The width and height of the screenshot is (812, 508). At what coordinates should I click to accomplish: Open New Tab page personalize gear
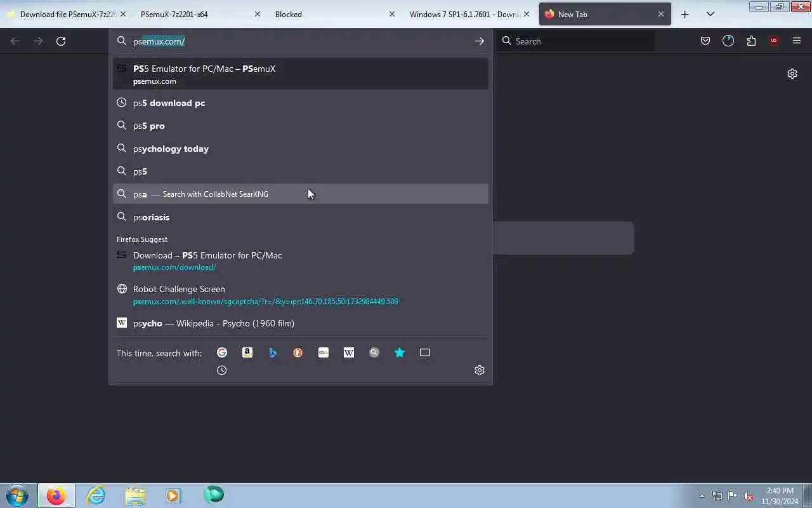(x=792, y=74)
